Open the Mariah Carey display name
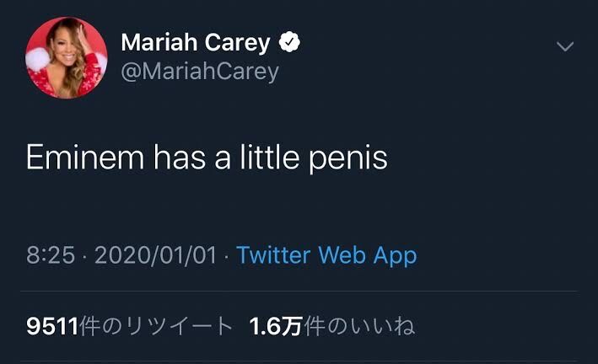Viewport: 598px width, 364px height. pos(196,42)
